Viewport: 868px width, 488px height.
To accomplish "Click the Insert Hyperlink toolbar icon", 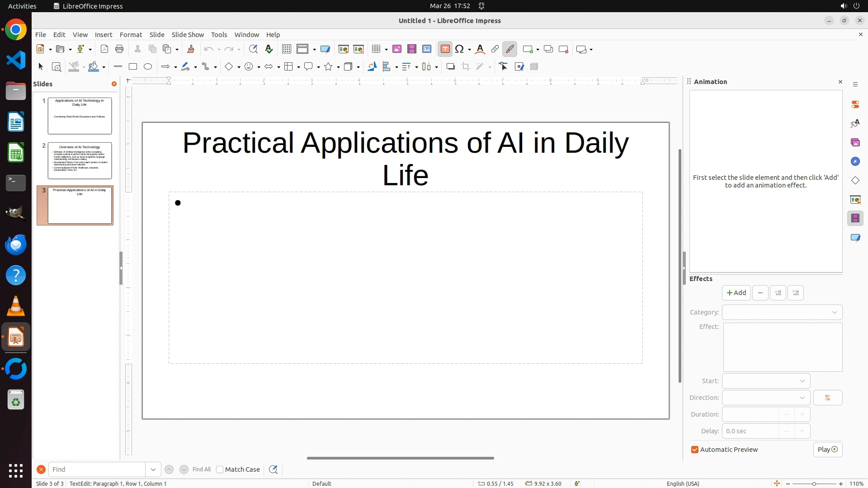I will click(495, 49).
